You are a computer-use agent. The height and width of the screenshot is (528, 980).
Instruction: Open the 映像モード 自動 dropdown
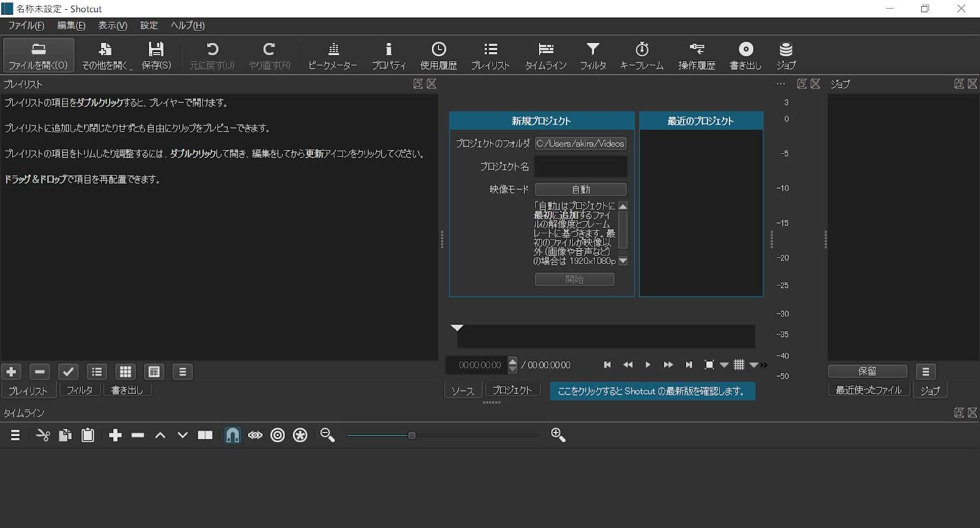click(x=581, y=190)
